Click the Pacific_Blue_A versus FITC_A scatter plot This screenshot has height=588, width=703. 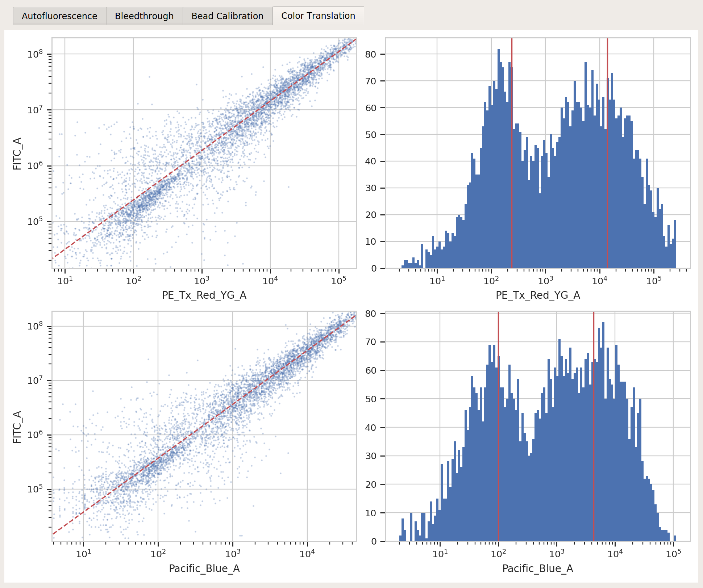[204, 426]
